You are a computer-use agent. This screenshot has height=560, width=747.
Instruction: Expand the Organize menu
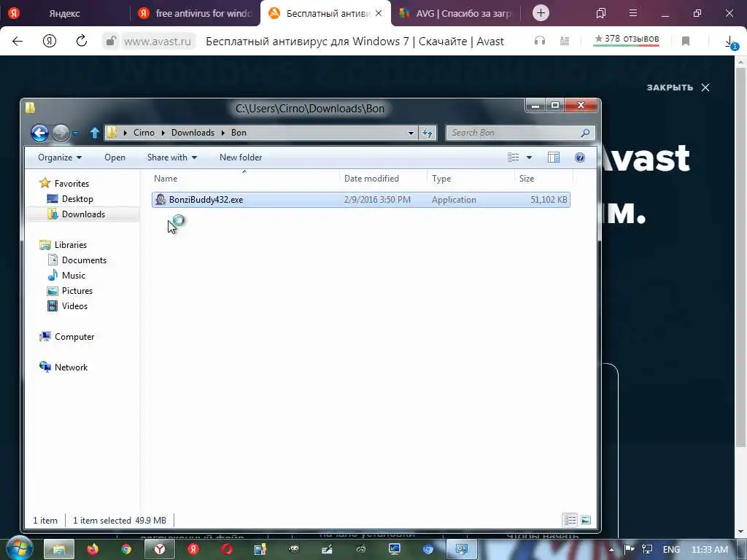60,157
